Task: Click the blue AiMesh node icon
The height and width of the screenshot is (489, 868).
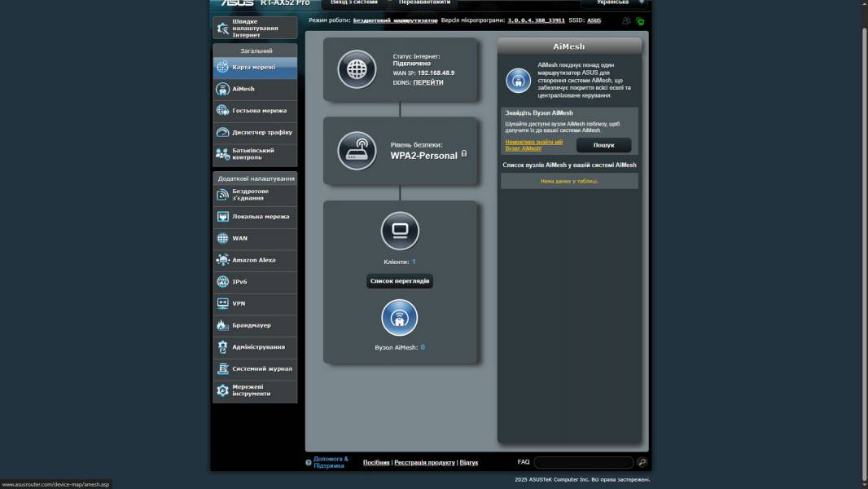Action: (400, 318)
